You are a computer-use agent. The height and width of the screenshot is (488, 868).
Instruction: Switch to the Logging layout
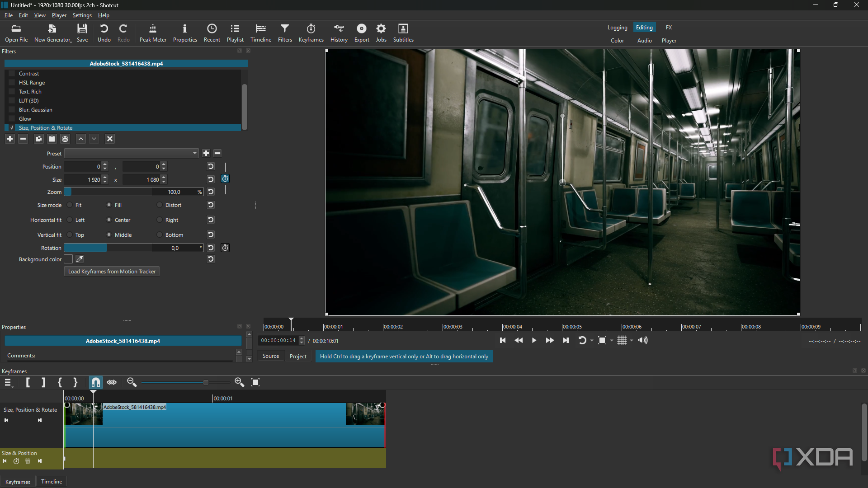617,28
